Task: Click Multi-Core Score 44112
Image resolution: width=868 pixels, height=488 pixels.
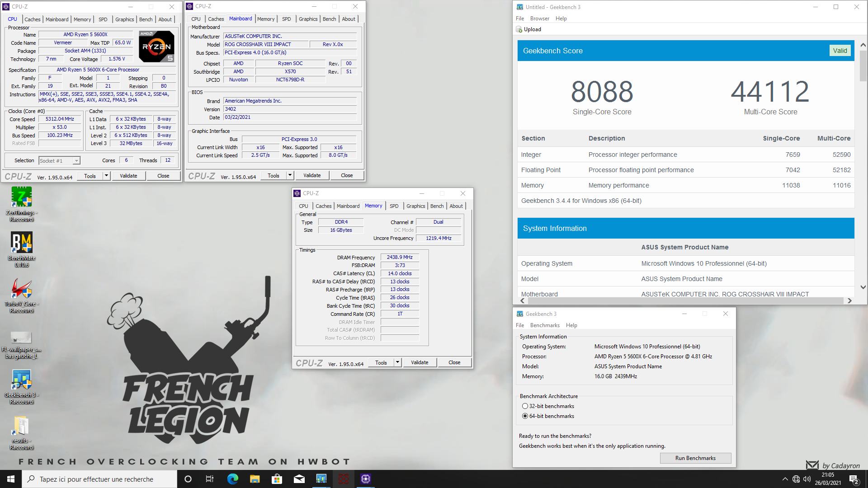Action: coord(770,92)
